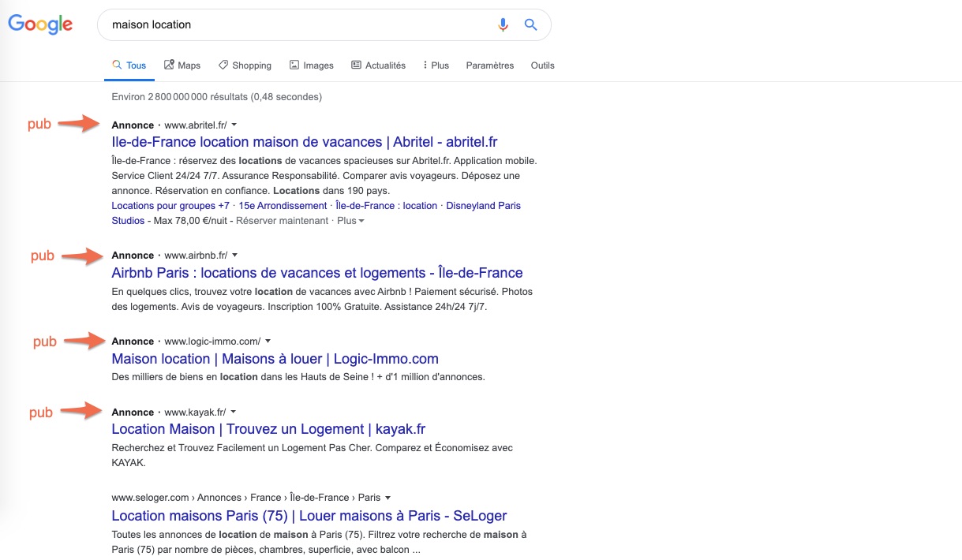Screen dimensions: 962x560
Task: Click Île-de-France : location sitelink
Action: point(387,206)
